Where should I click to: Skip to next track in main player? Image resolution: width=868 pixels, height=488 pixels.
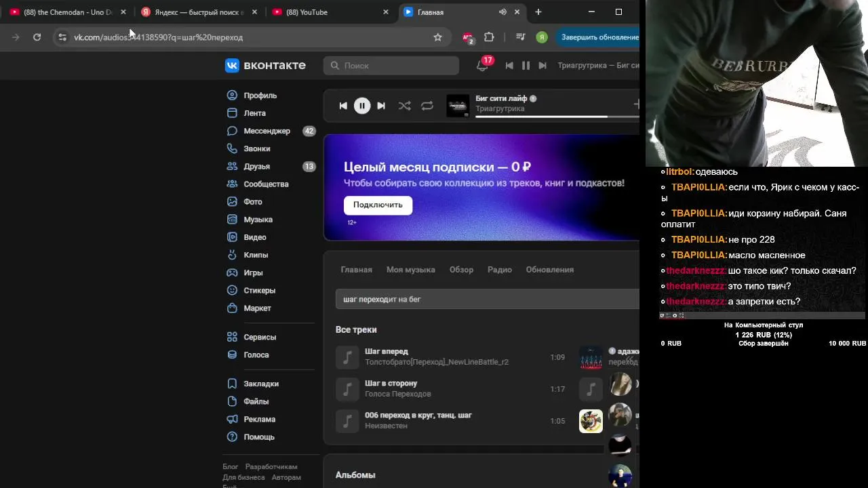coord(381,106)
